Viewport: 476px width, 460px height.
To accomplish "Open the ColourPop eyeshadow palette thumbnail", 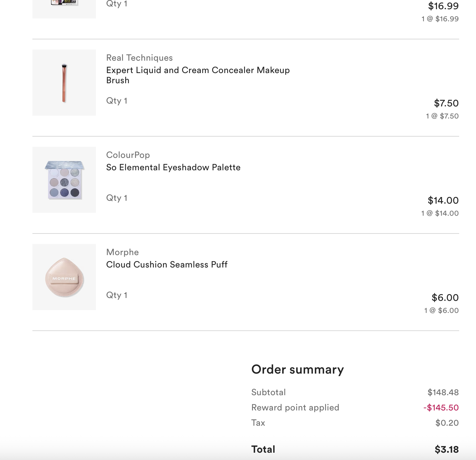I will pos(64,180).
